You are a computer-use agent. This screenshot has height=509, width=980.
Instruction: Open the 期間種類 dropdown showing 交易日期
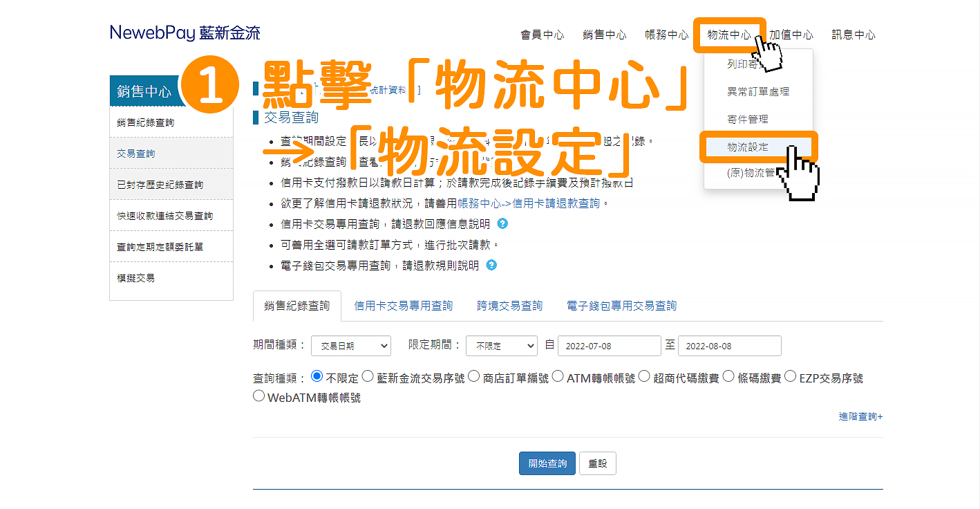[x=351, y=345]
